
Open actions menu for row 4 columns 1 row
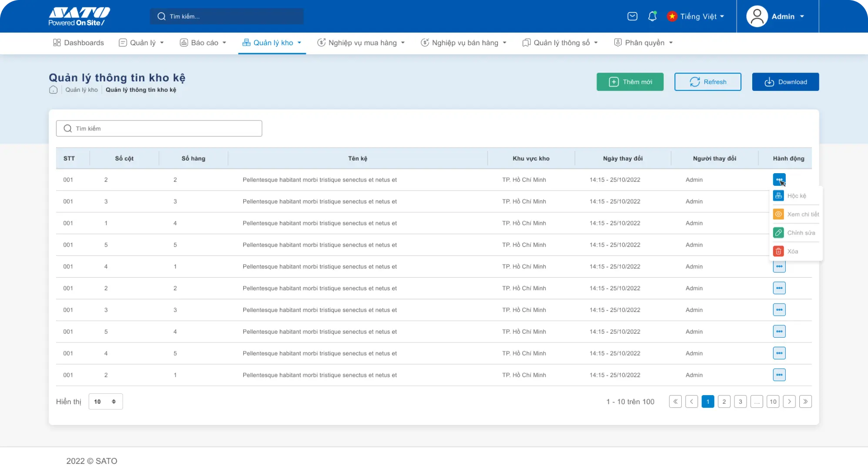pyautogui.click(x=779, y=266)
